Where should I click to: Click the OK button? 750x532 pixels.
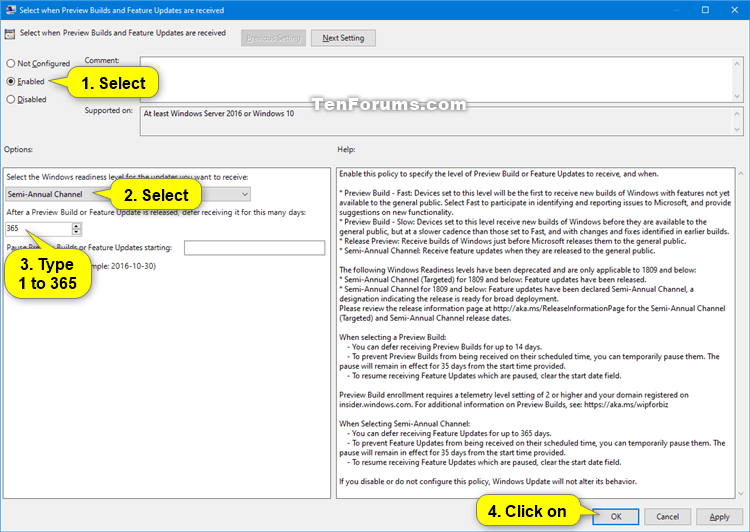(x=616, y=517)
